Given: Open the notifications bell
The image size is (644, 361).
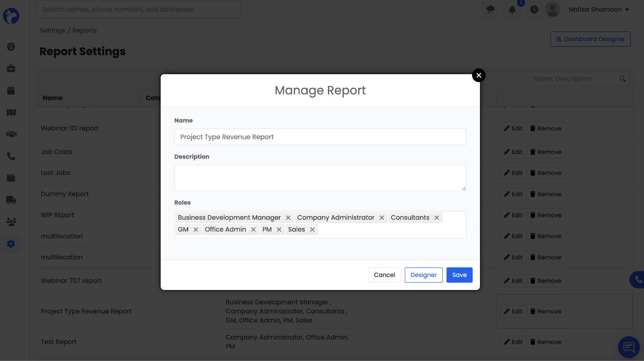Looking at the screenshot, I should pos(512,10).
